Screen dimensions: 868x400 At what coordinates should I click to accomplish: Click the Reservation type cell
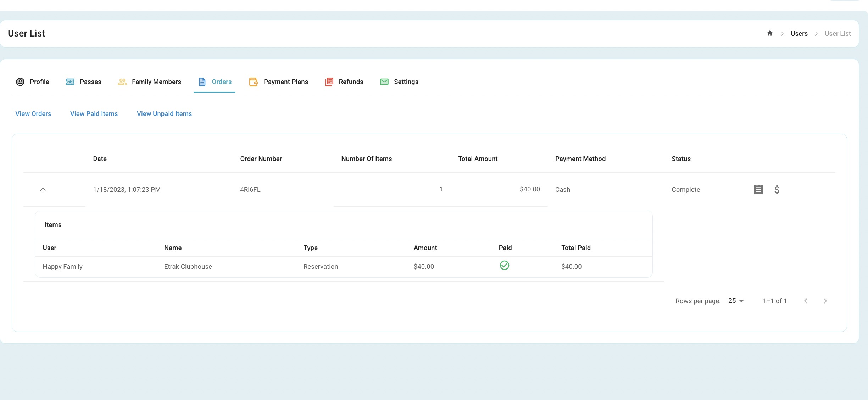(321, 267)
